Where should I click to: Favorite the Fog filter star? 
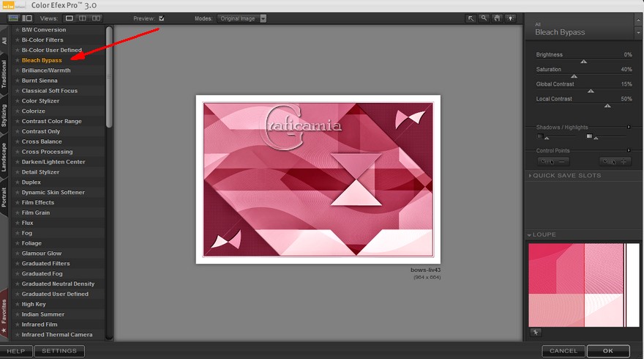[x=18, y=233]
